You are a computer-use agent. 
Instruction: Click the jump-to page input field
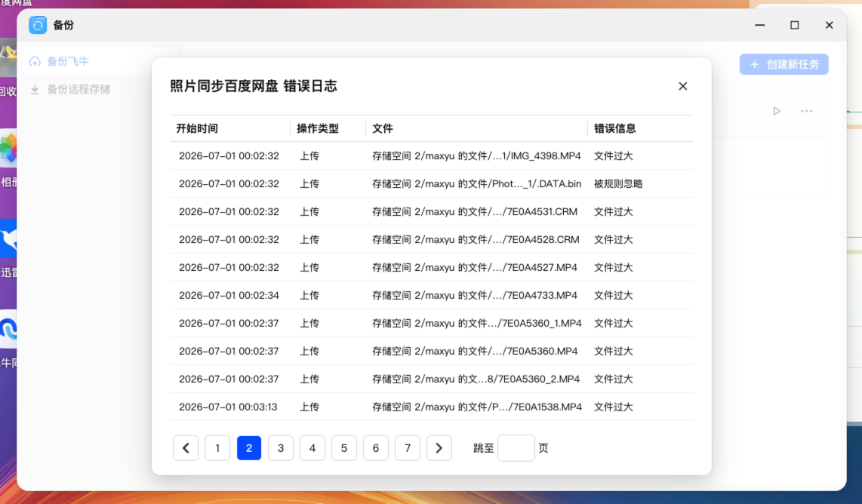point(516,448)
